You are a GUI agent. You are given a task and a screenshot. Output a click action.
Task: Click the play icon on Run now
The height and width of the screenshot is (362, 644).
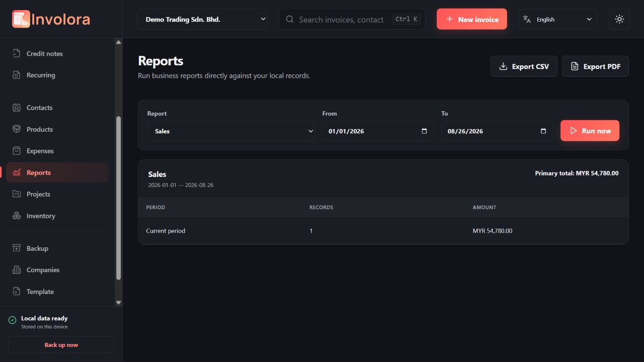[x=574, y=131]
